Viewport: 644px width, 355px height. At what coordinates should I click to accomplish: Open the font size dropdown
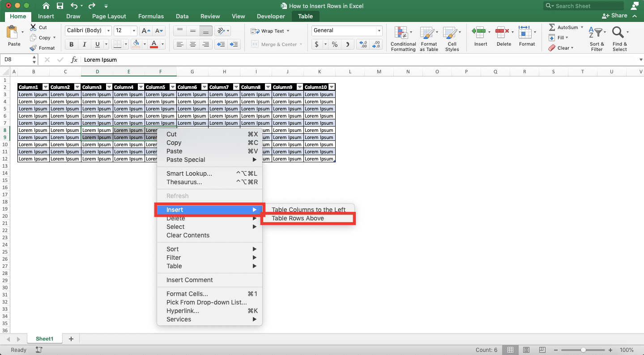133,30
